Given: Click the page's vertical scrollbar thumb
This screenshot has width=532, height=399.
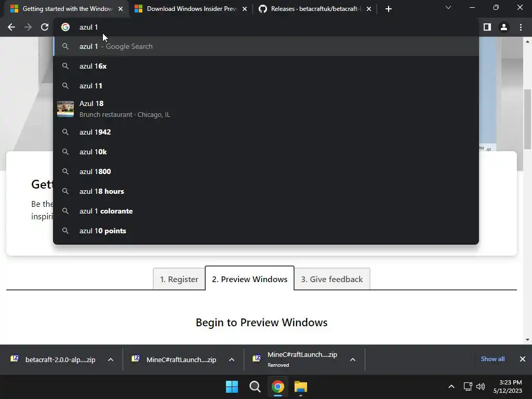Looking at the screenshot, I should [x=527, y=119].
